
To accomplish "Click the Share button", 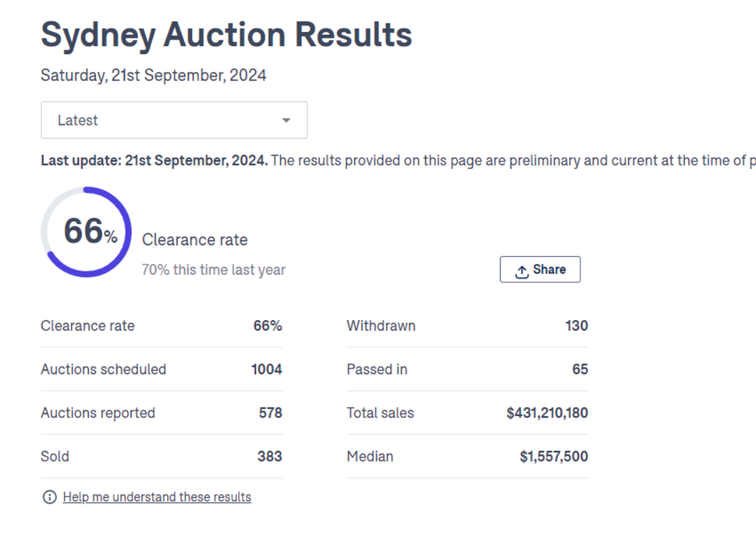I will tap(540, 270).
